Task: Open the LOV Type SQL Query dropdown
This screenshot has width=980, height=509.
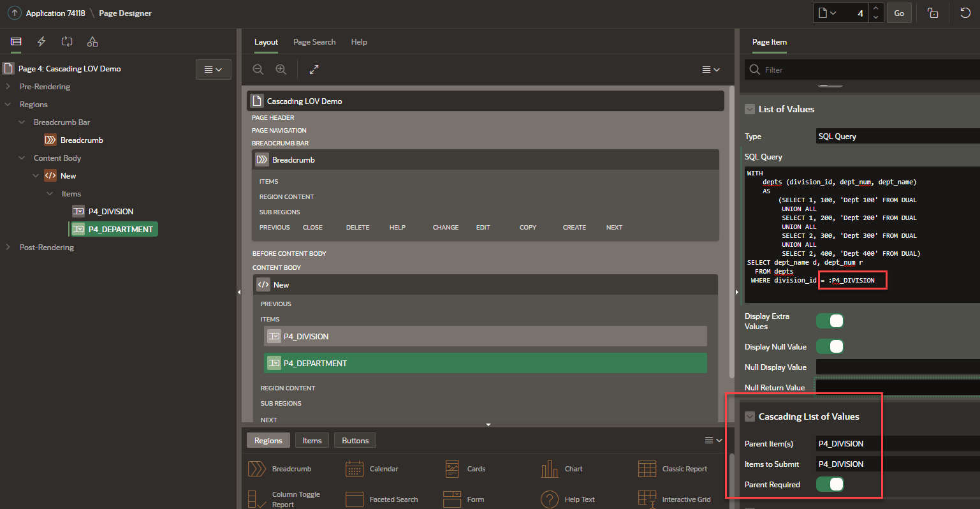Action: click(x=898, y=136)
